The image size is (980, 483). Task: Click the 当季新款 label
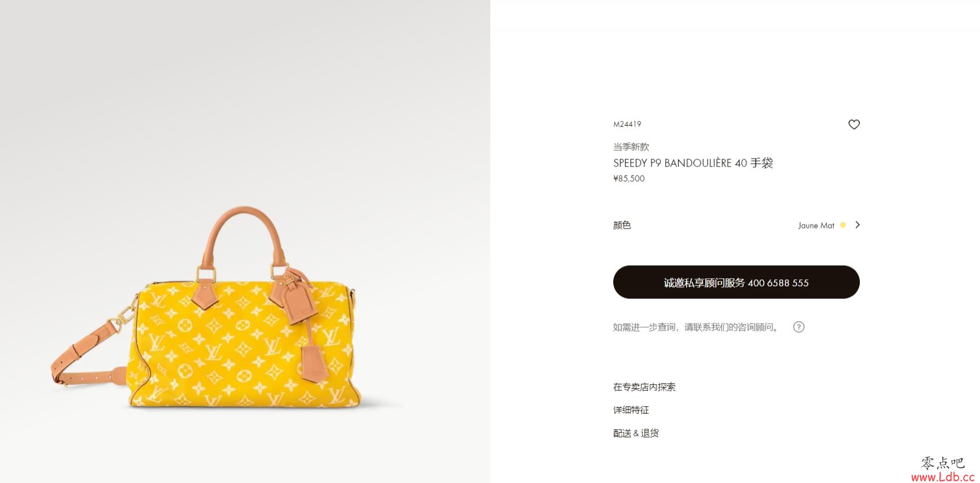[x=631, y=147]
